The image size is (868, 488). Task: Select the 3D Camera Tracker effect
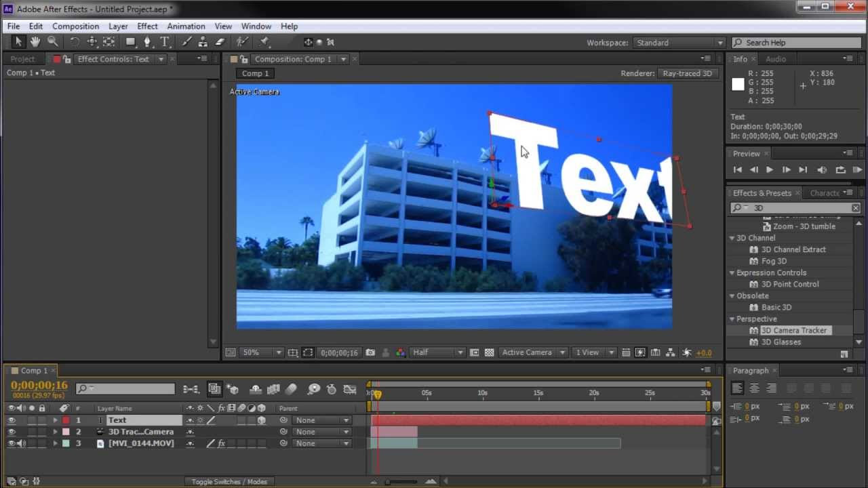[793, 330]
